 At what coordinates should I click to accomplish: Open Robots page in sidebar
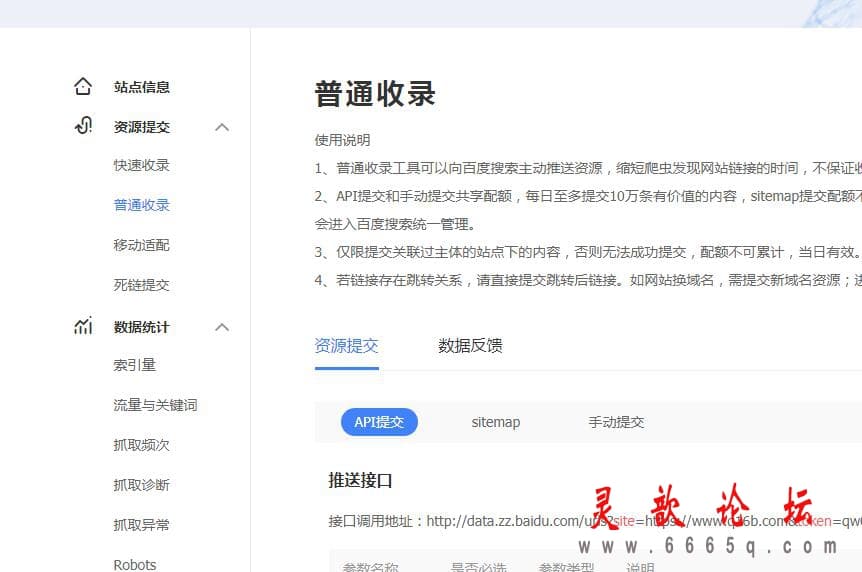point(135,565)
